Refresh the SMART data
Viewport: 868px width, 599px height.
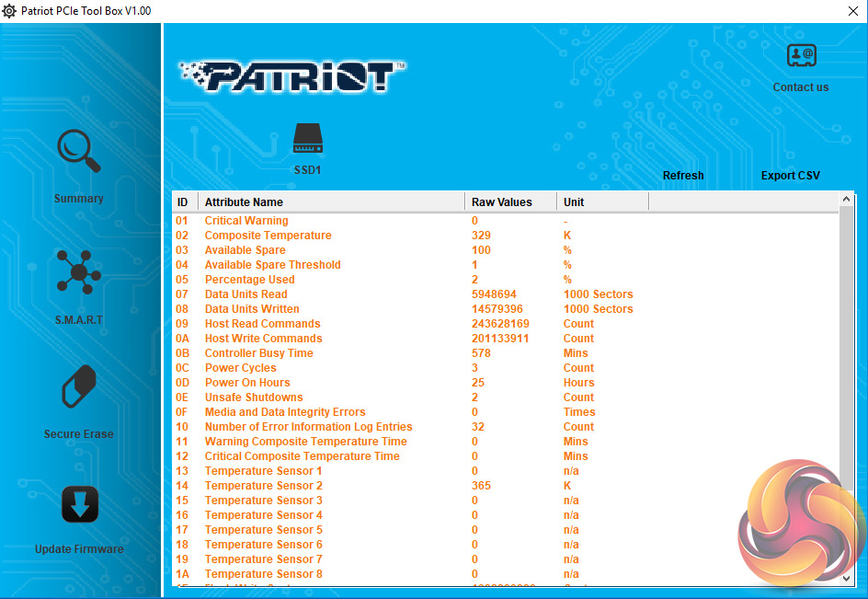[x=683, y=176]
